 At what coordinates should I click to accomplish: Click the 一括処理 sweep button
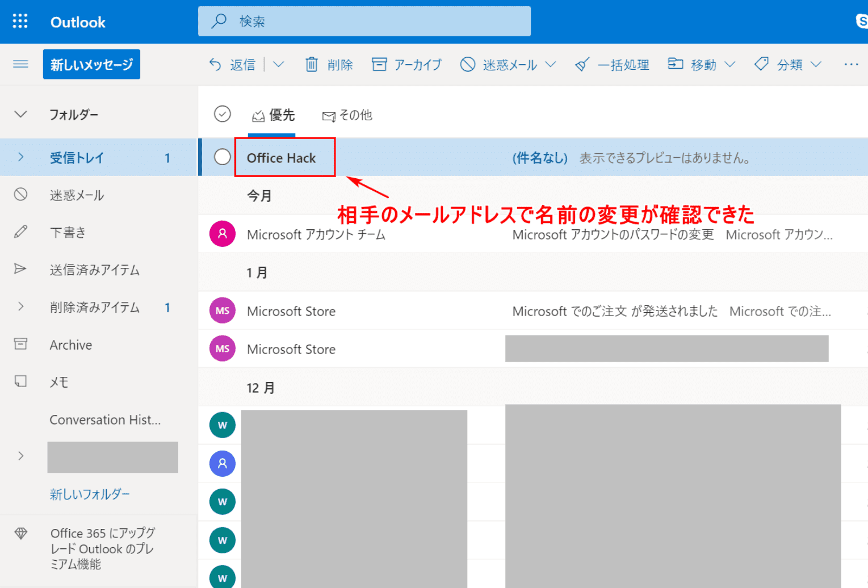pos(612,65)
